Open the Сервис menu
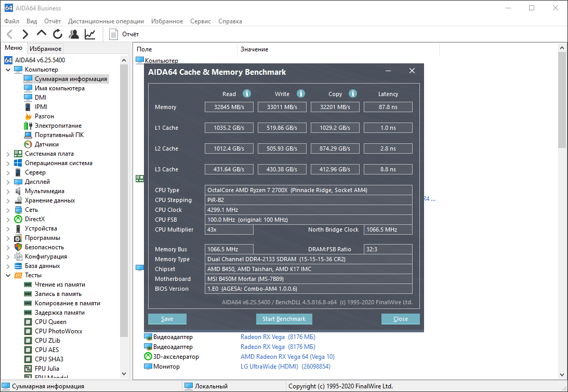 coord(200,21)
